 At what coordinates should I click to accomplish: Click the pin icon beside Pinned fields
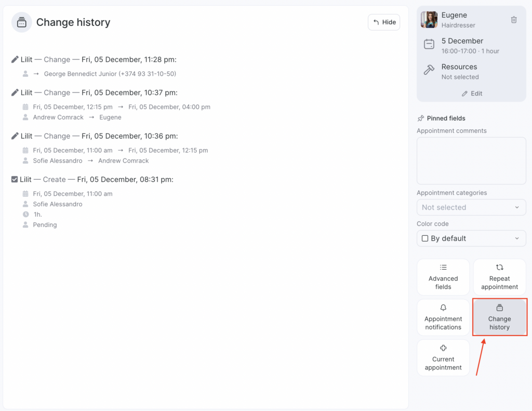(x=421, y=118)
